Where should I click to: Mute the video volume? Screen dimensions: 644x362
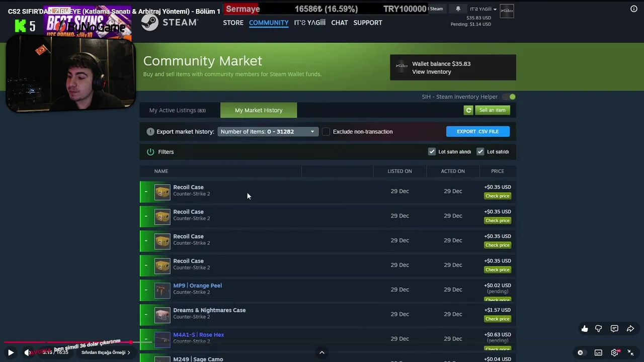[27, 352]
